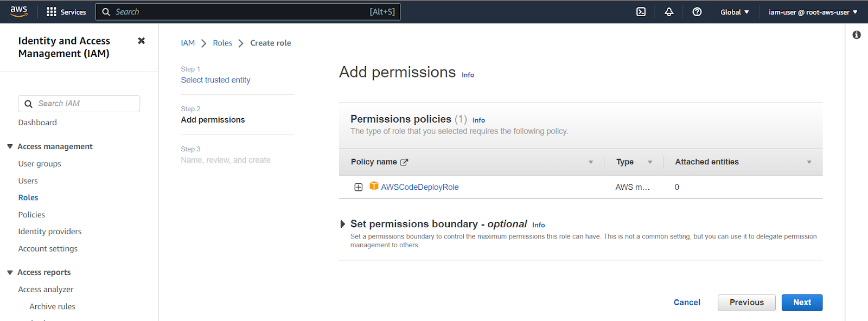Click the Name, review, and create step
868x321 pixels.
pyautogui.click(x=226, y=160)
